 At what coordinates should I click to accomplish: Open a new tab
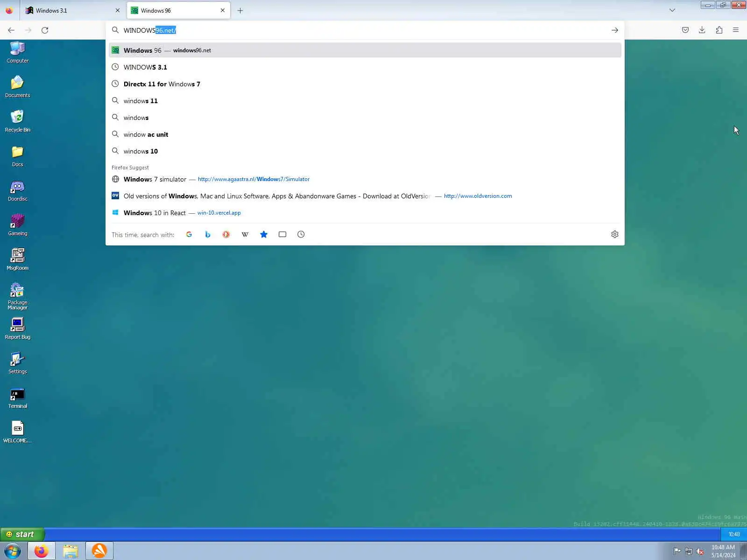(240, 10)
